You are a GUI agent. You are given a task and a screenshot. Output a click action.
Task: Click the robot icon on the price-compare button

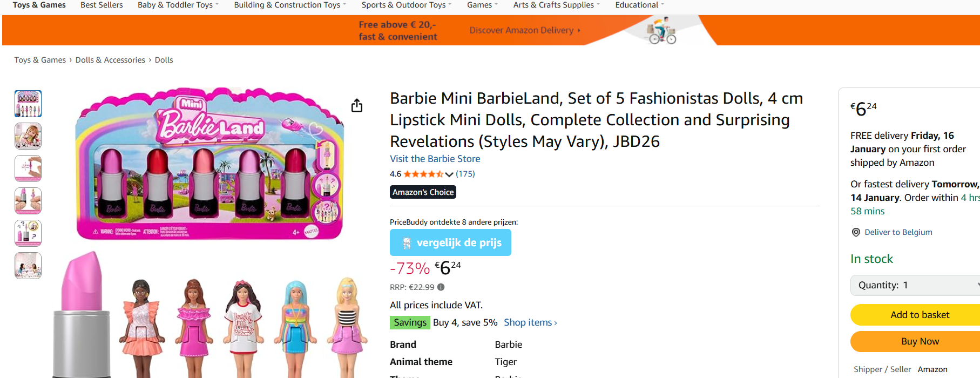point(406,242)
